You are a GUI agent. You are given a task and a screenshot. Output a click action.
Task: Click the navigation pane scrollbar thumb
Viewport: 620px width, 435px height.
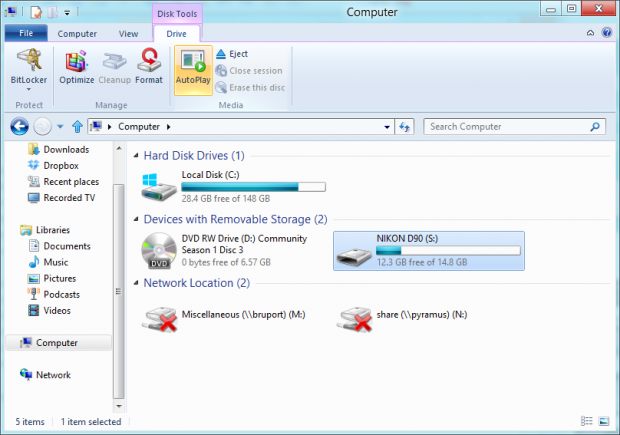click(119, 291)
